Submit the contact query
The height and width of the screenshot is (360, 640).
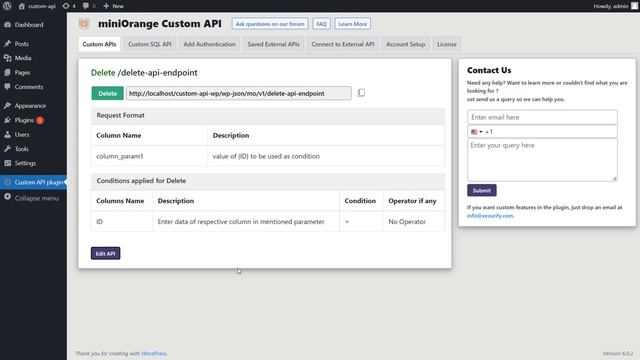click(x=482, y=190)
